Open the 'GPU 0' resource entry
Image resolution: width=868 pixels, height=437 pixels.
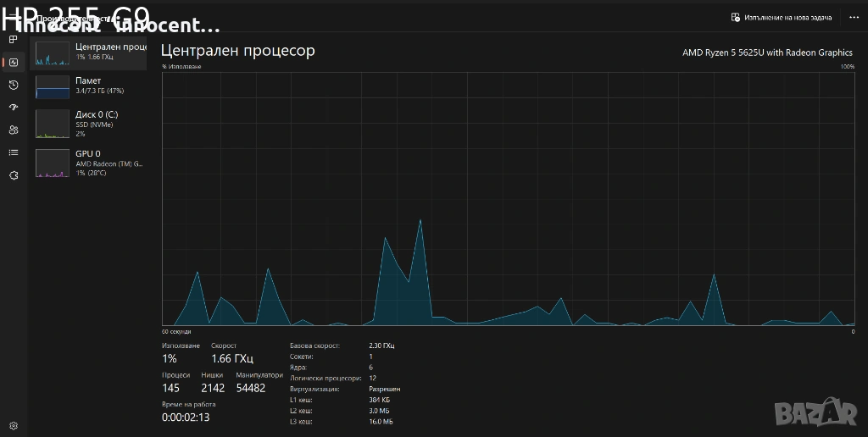88,163
